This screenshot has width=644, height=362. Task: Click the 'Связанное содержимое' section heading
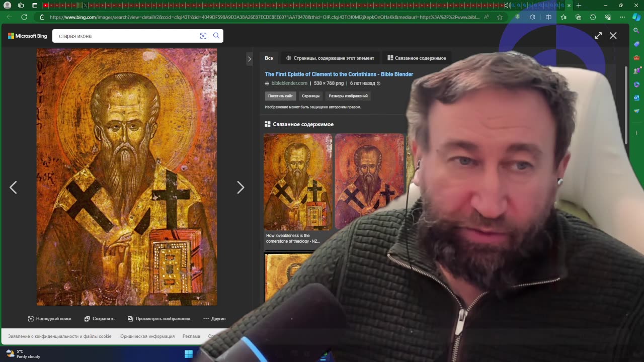(303, 124)
